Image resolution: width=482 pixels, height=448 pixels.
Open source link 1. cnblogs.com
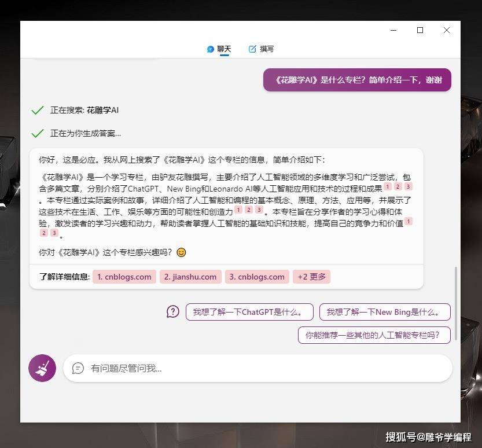pyautogui.click(x=124, y=277)
